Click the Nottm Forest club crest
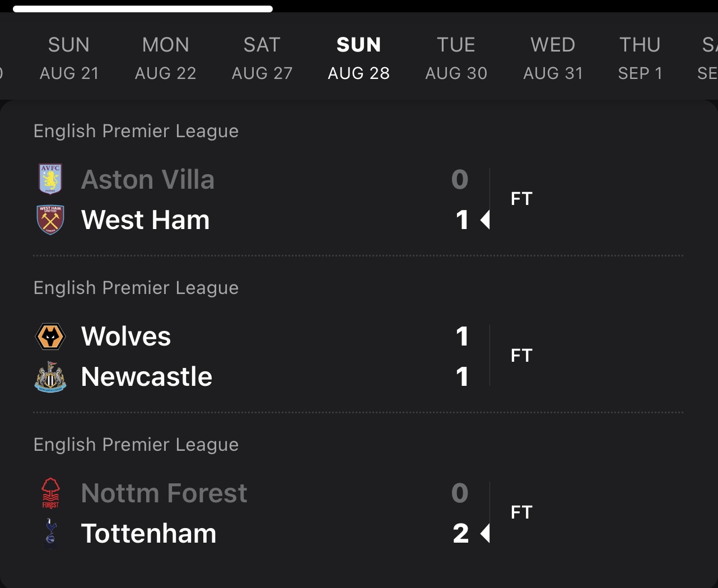Screen dimensions: 718x588 pos(50,493)
